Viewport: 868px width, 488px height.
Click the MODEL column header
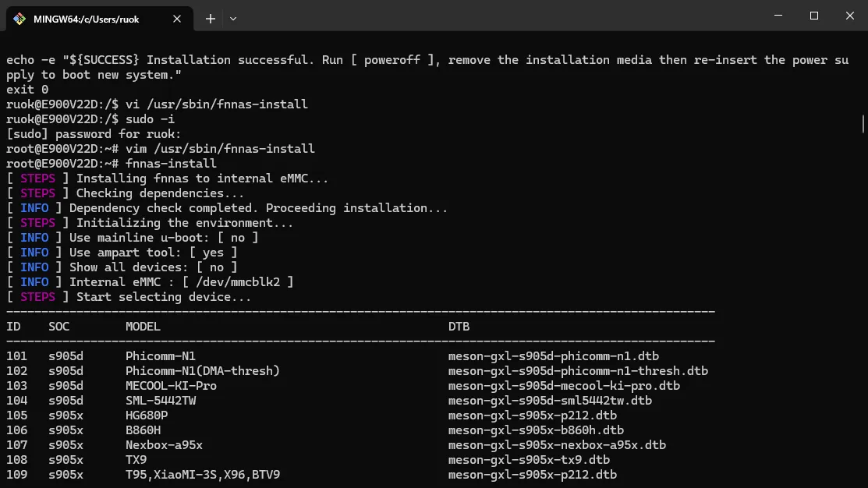click(x=143, y=327)
